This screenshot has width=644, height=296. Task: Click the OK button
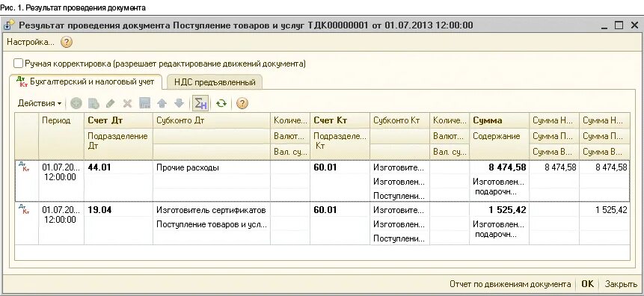click(x=588, y=284)
